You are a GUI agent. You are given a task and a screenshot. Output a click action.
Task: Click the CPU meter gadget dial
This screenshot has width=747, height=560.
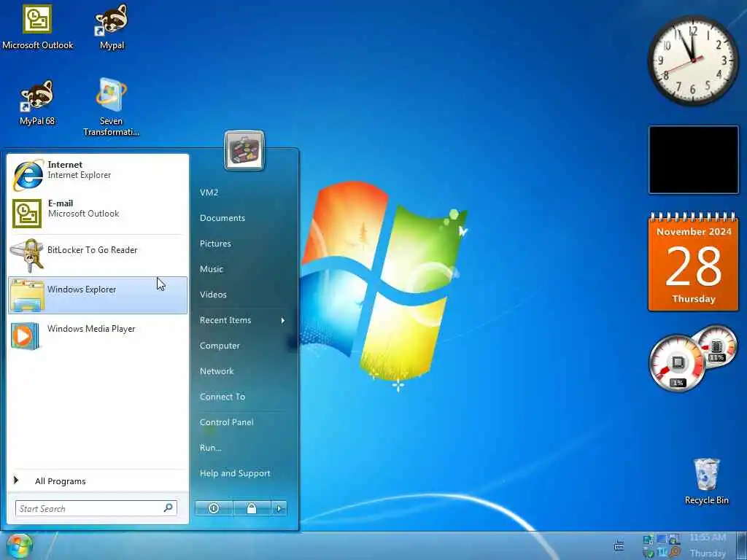click(677, 363)
